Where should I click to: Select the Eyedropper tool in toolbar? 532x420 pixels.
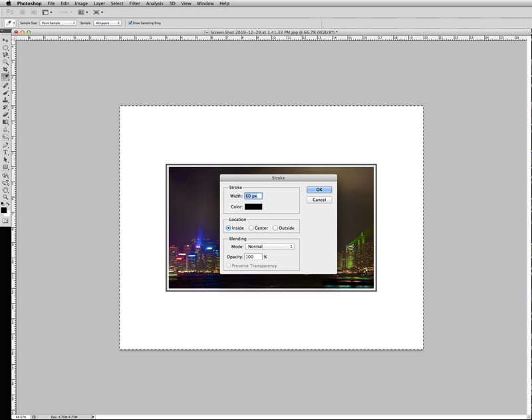(6, 77)
